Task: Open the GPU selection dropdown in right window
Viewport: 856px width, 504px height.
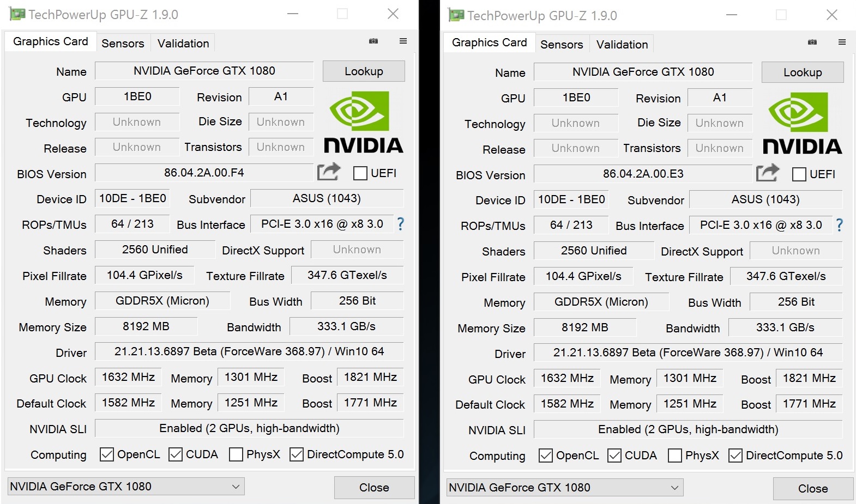Action: click(x=565, y=488)
